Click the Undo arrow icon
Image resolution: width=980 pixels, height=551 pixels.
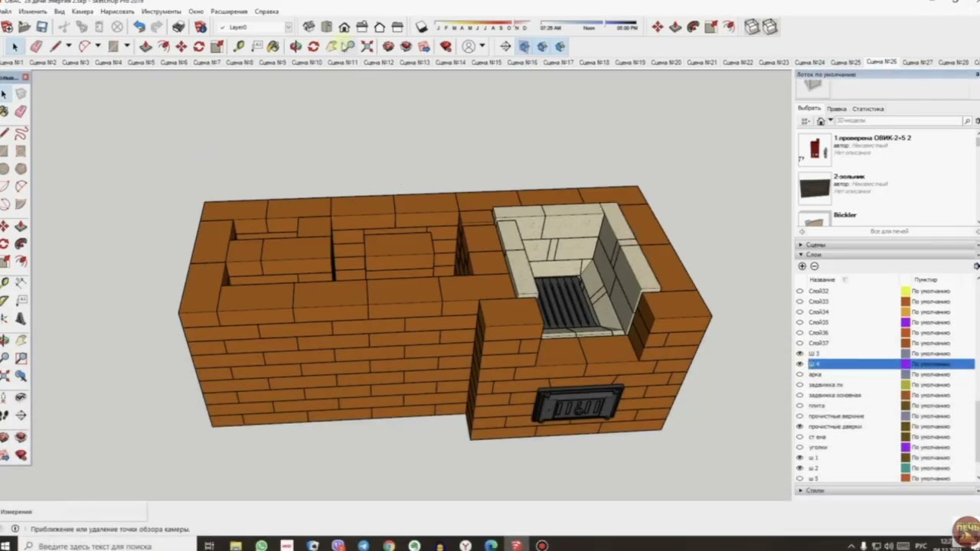139,27
